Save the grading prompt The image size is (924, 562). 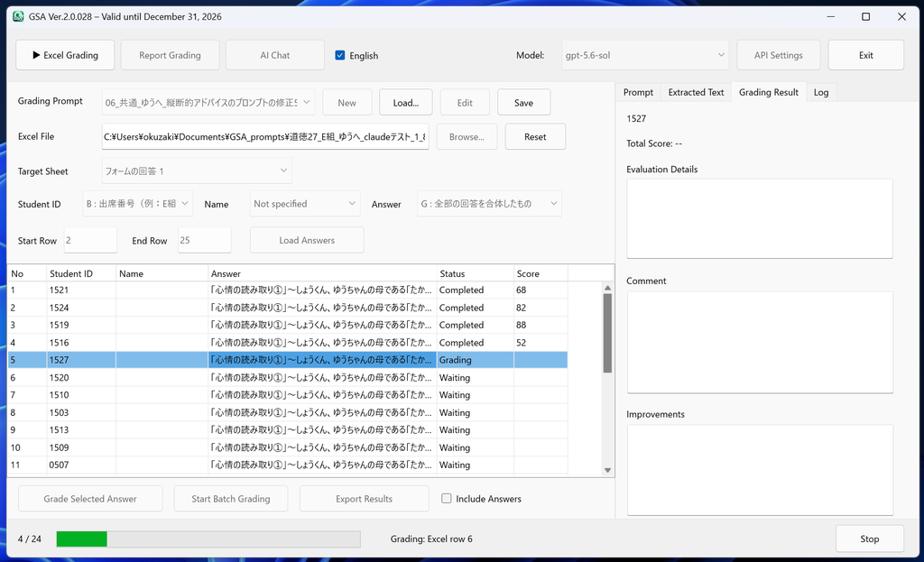click(x=524, y=103)
